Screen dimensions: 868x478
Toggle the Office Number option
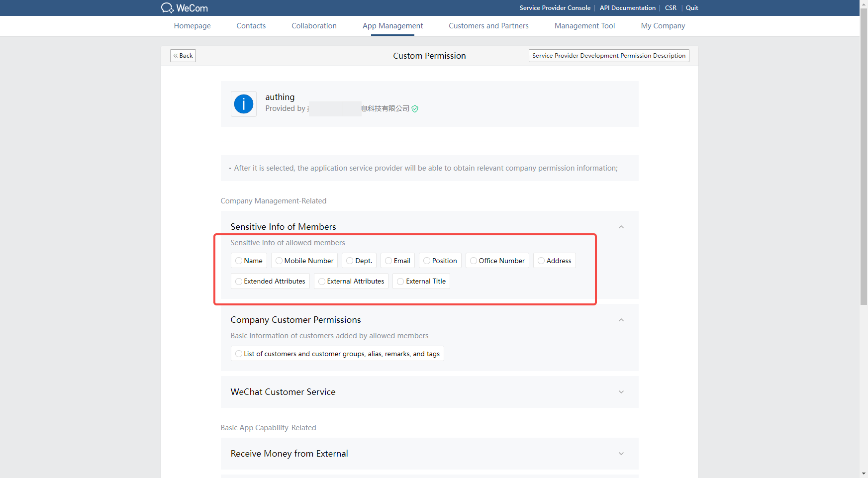[474, 261]
